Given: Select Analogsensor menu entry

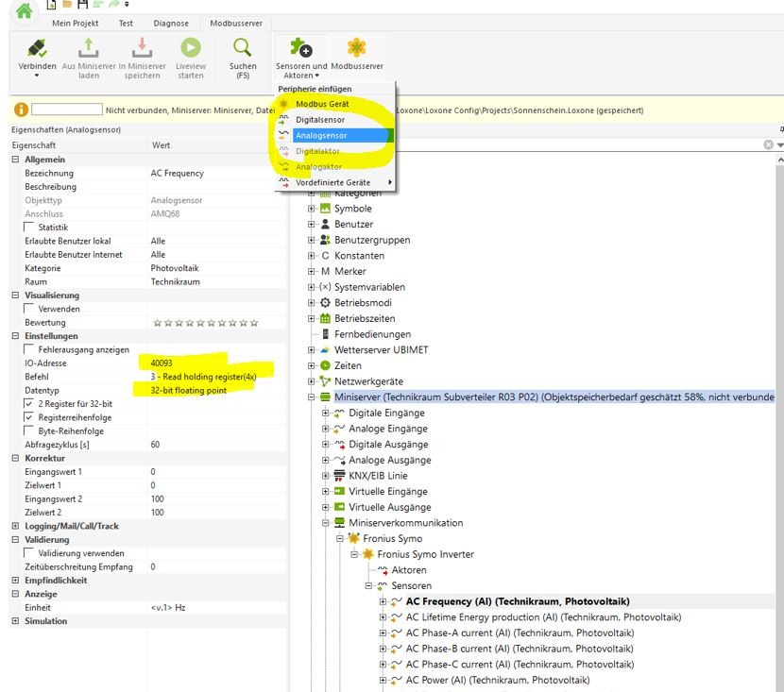Looking at the screenshot, I should 335,135.
